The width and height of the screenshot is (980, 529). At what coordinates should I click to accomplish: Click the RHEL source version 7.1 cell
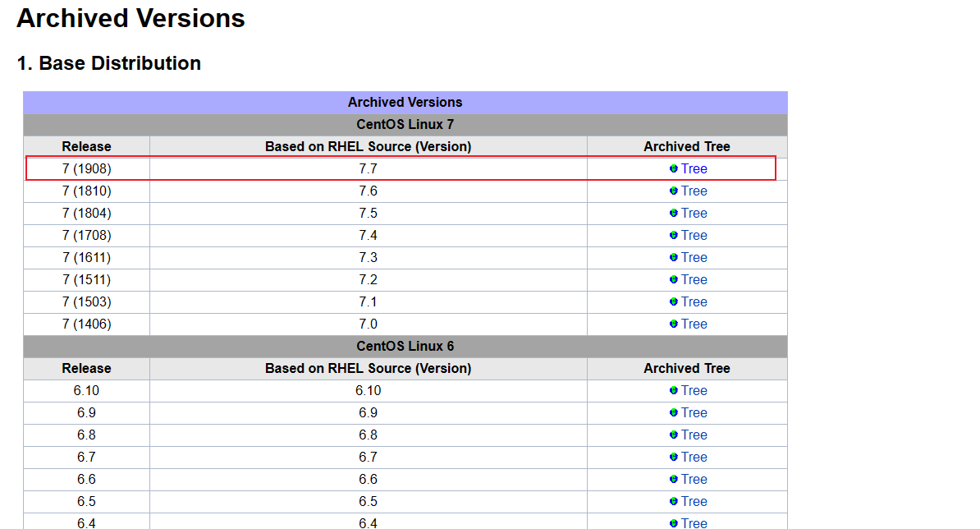click(369, 302)
